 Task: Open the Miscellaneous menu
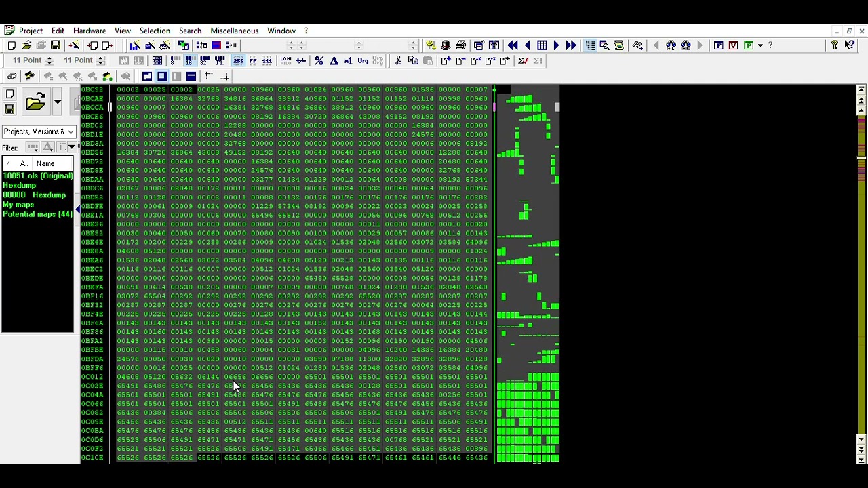pos(234,30)
